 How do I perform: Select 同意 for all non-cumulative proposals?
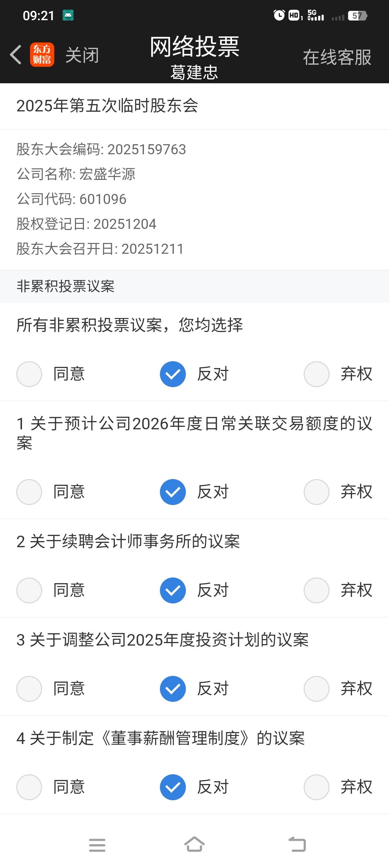click(29, 374)
